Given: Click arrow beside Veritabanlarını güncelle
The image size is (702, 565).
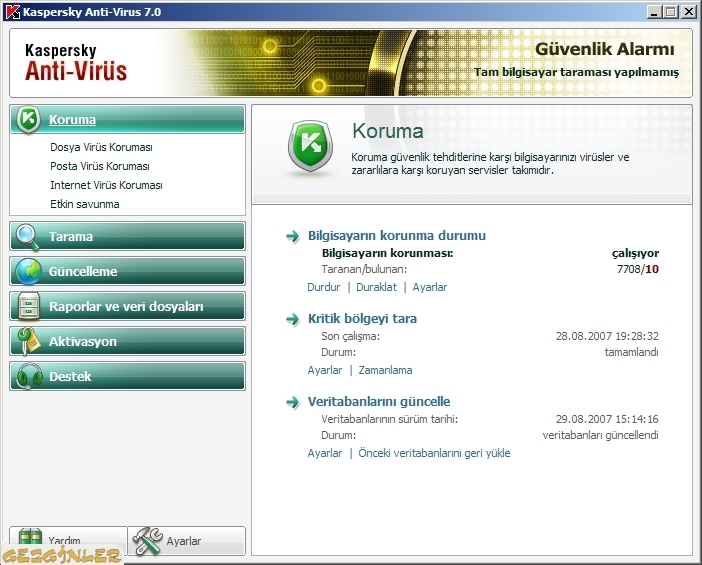Looking at the screenshot, I should 292,402.
